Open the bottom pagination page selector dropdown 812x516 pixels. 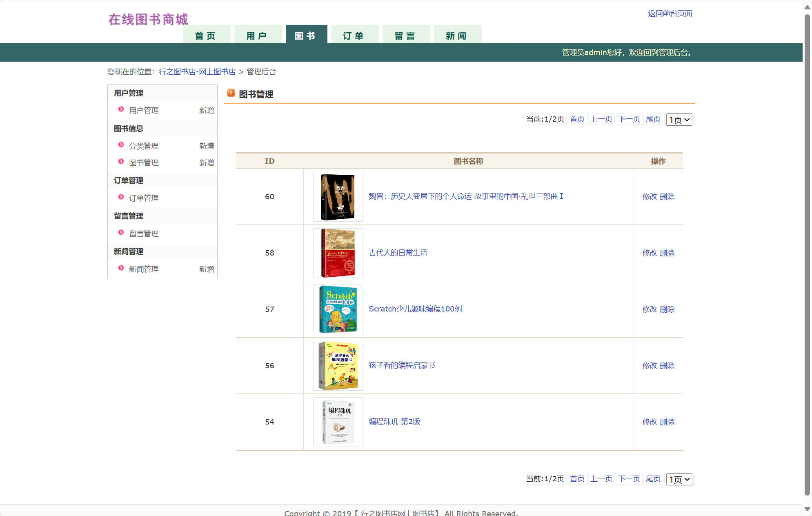coord(679,479)
